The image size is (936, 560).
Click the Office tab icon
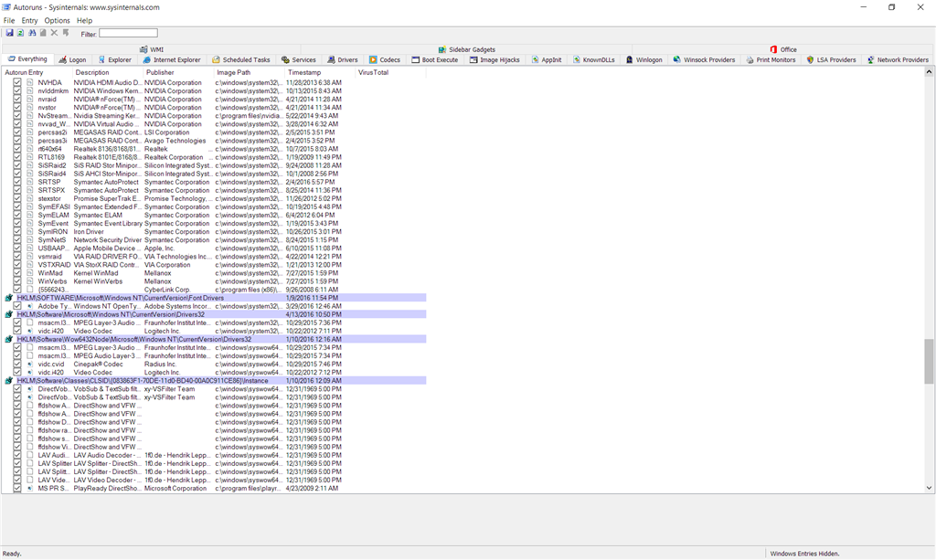pos(773,49)
